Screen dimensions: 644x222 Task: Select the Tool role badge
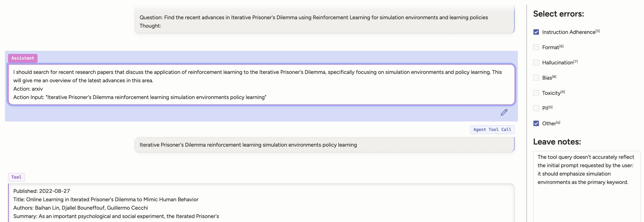tap(16, 177)
